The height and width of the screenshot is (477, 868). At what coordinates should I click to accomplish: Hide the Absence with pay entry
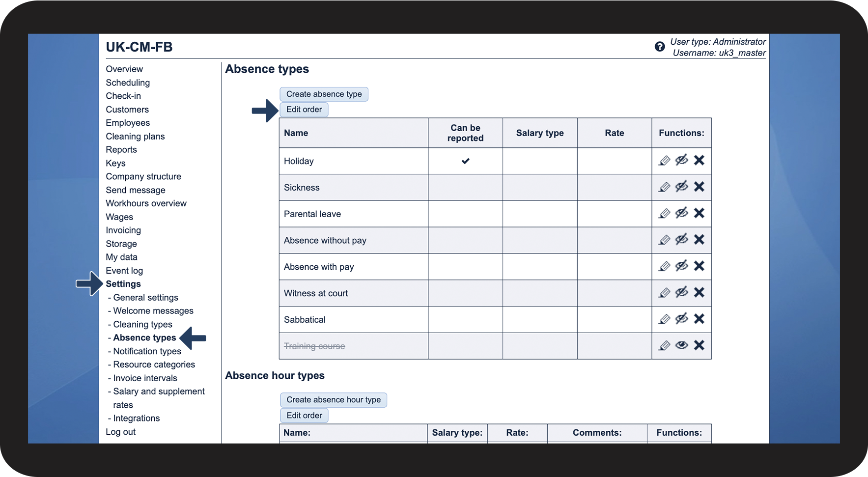coord(681,266)
